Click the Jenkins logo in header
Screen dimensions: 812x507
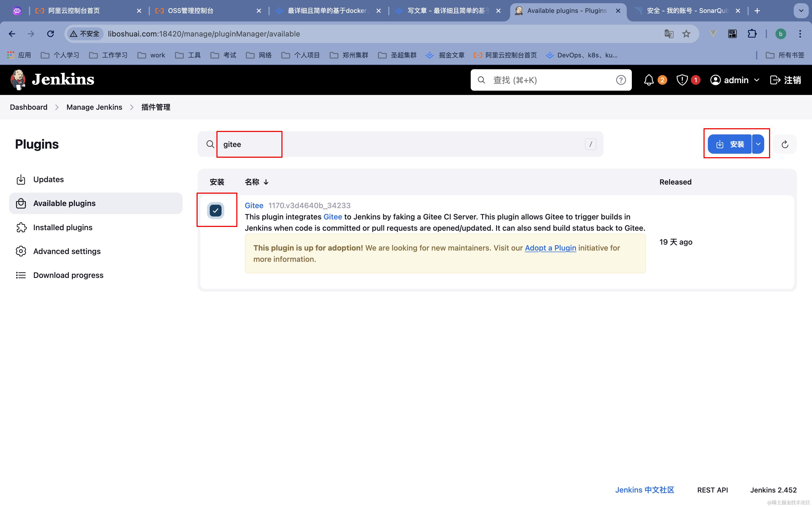[52, 80]
